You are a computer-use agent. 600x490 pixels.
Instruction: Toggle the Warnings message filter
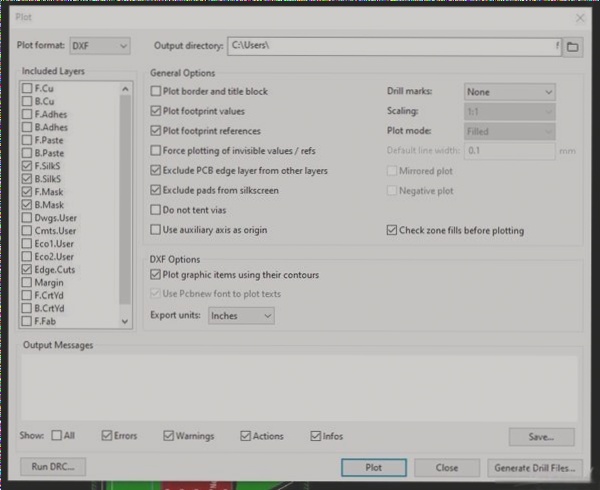(169, 436)
